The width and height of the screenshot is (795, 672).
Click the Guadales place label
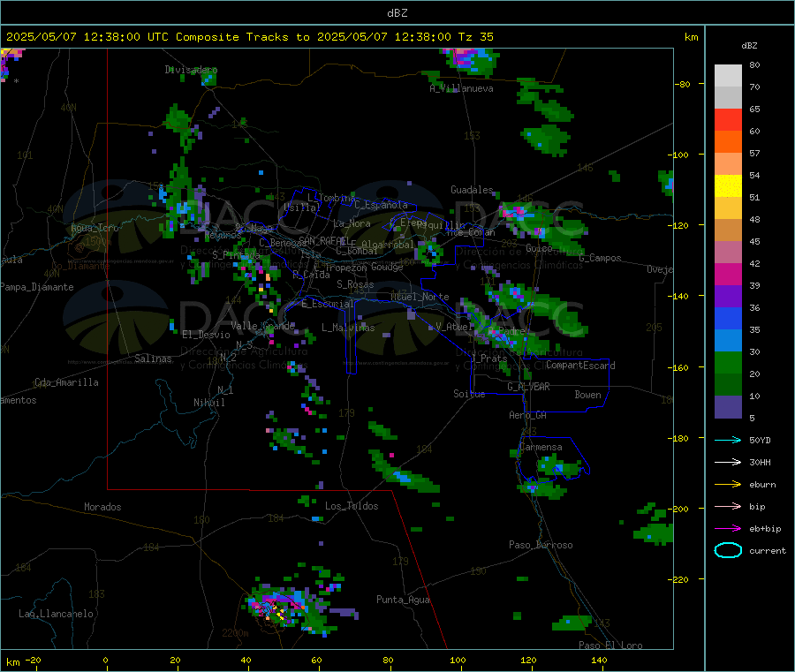472,190
